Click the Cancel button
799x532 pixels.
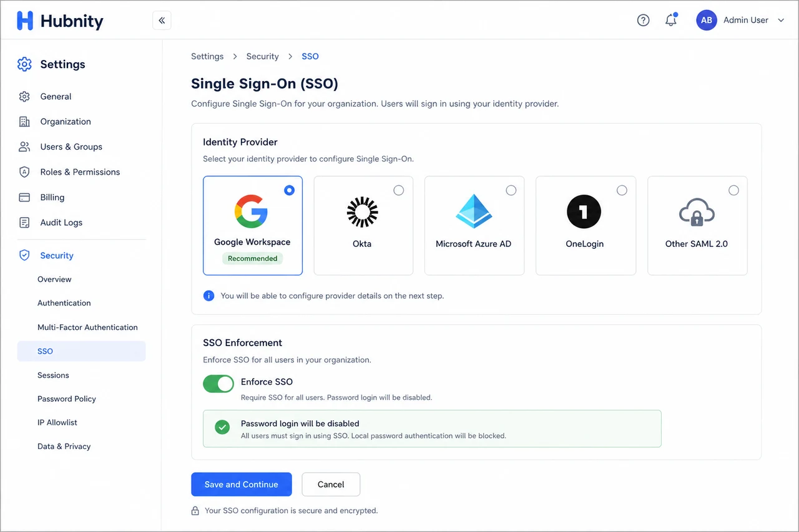click(331, 484)
